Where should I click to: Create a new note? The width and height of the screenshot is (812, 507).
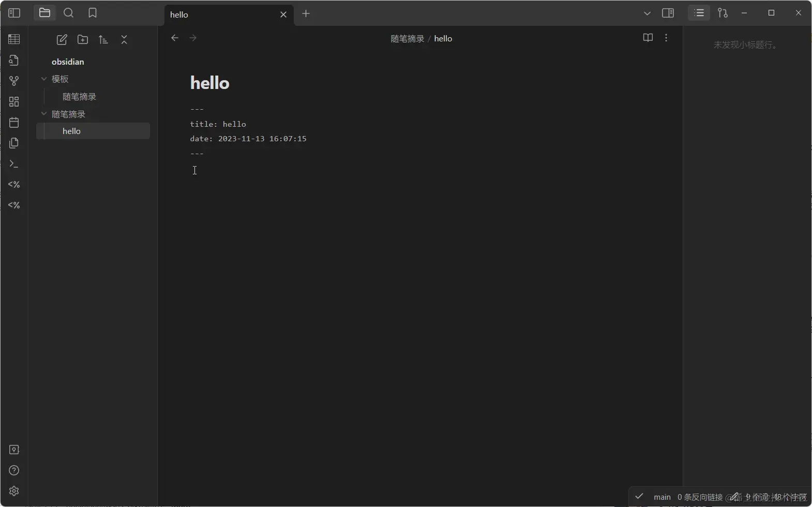(x=62, y=39)
